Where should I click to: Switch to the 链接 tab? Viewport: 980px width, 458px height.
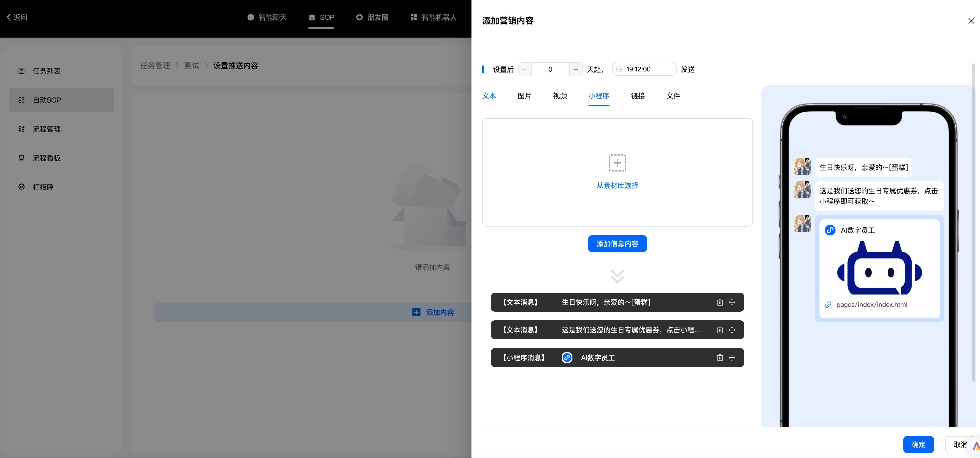638,96
